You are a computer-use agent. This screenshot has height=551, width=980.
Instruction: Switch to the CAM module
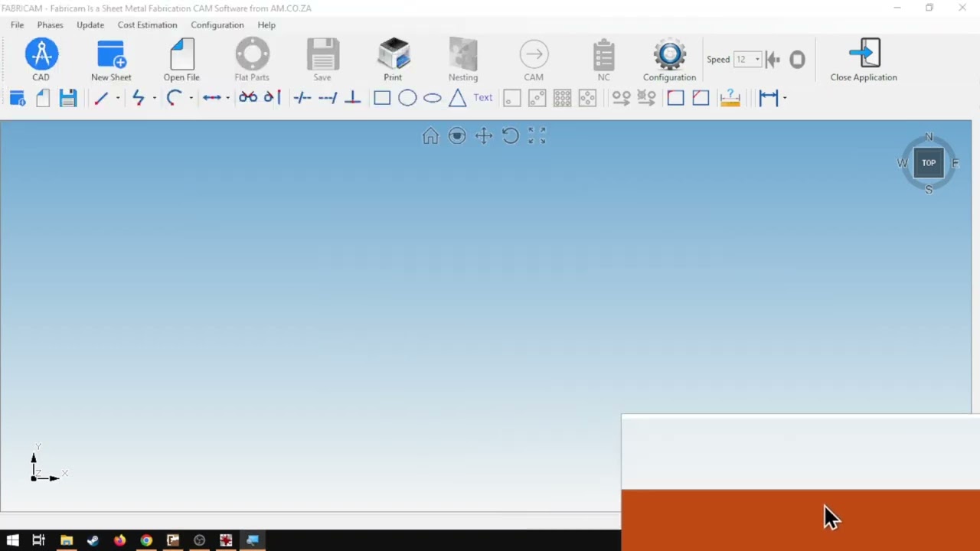tap(534, 60)
